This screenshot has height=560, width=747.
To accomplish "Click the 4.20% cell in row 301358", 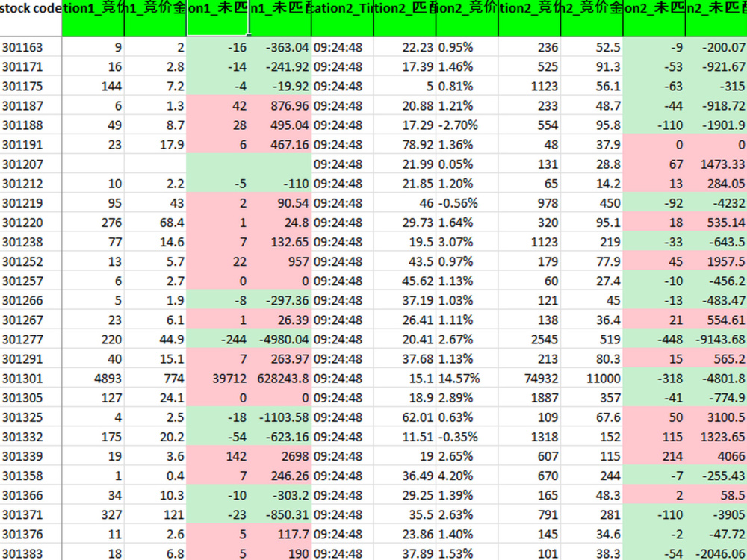I will point(467,476).
